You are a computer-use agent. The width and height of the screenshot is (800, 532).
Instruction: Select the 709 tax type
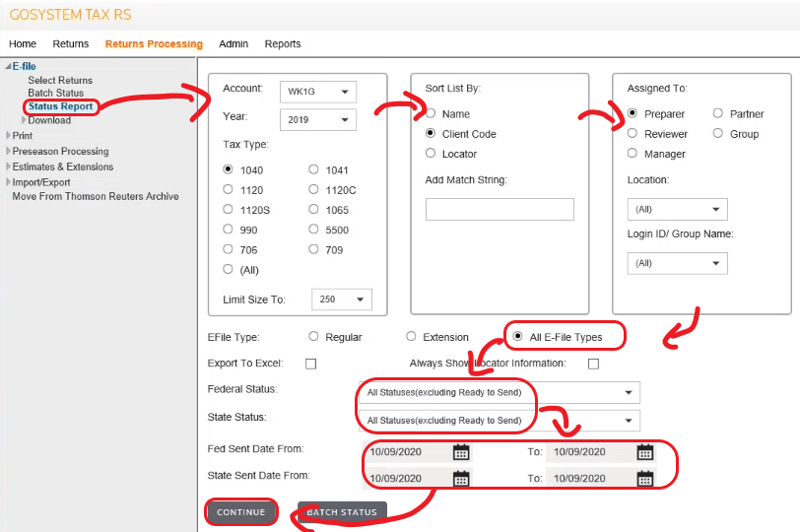pyautogui.click(x=313, y=249)
